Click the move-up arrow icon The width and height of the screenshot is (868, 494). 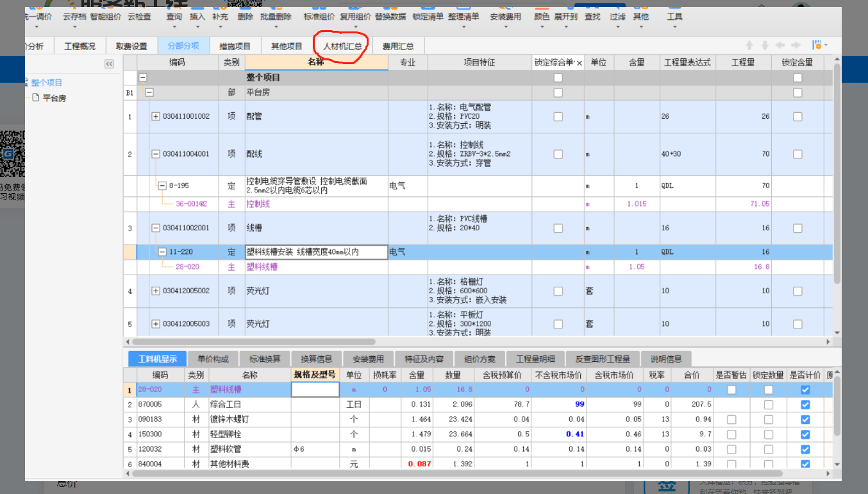click(x=748, y=46)
